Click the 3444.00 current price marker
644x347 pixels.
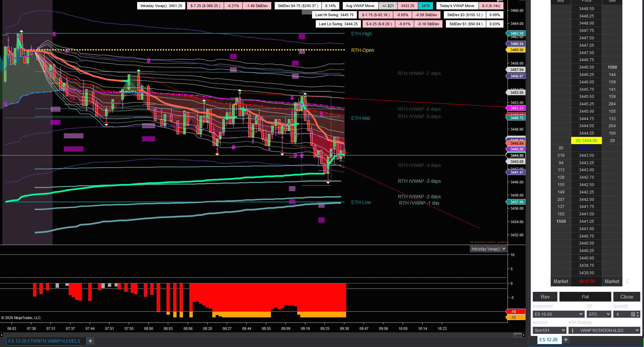516,155
